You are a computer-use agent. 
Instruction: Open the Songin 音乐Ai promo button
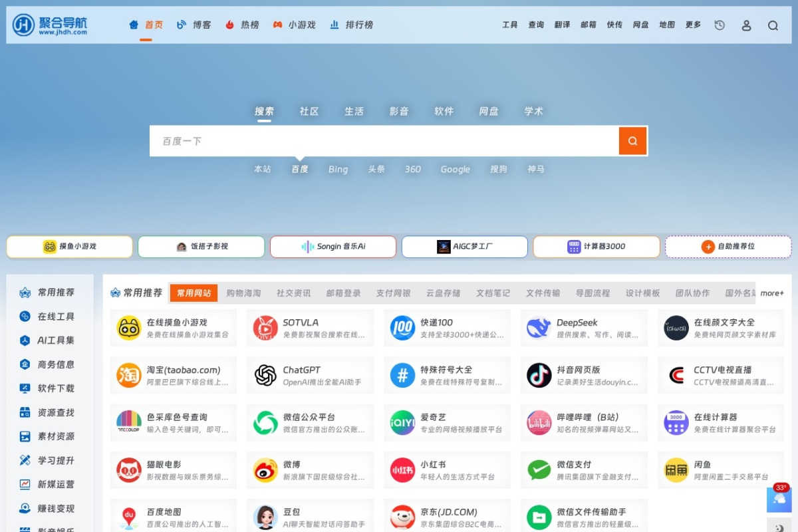(333, 247)
